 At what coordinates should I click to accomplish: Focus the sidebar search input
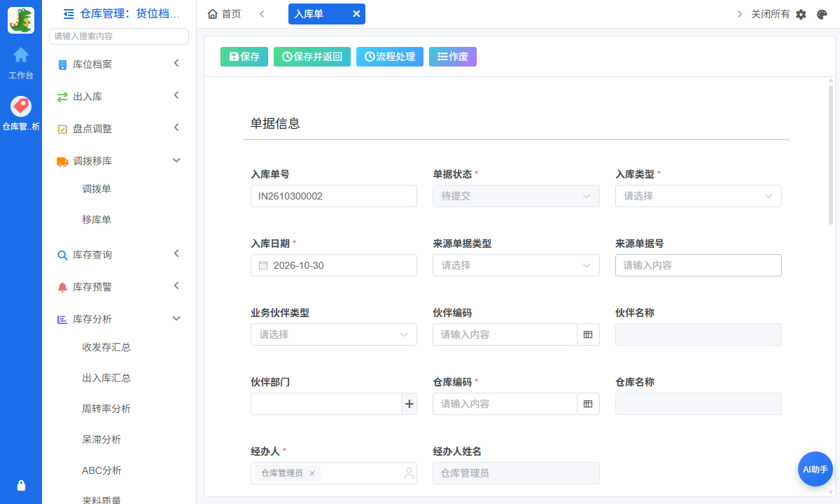[x=119, y=36]
